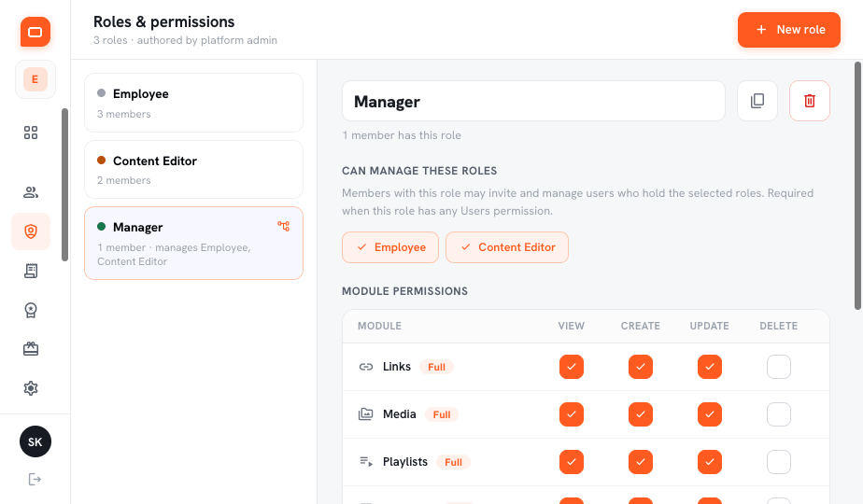Click the '2 members' label under Content Editor
Image resolution: width=863 pixels, height=504 pixels.
(x=124, y=180)
